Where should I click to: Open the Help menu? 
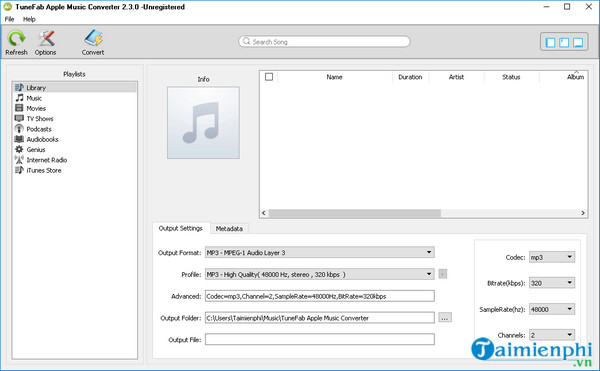coord(29,19)
